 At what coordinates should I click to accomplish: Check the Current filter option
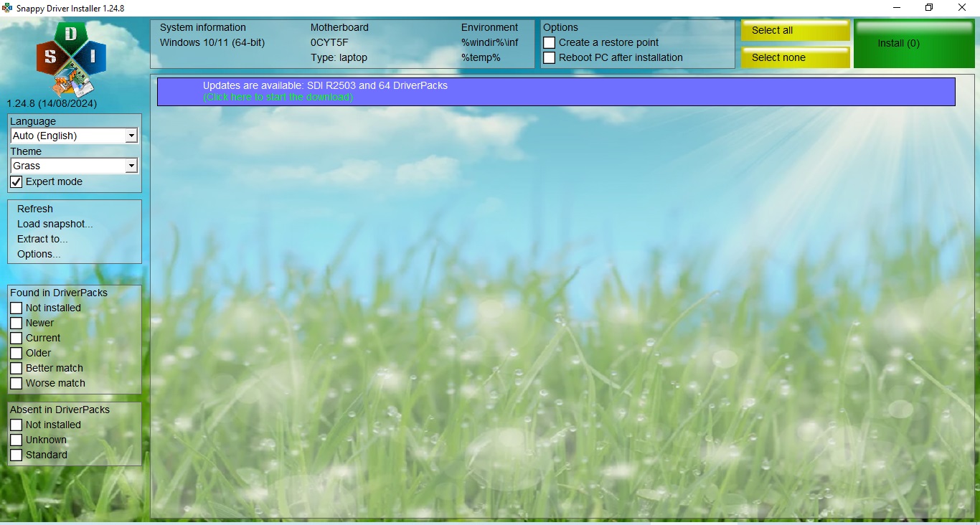click(x=16, y=338)
